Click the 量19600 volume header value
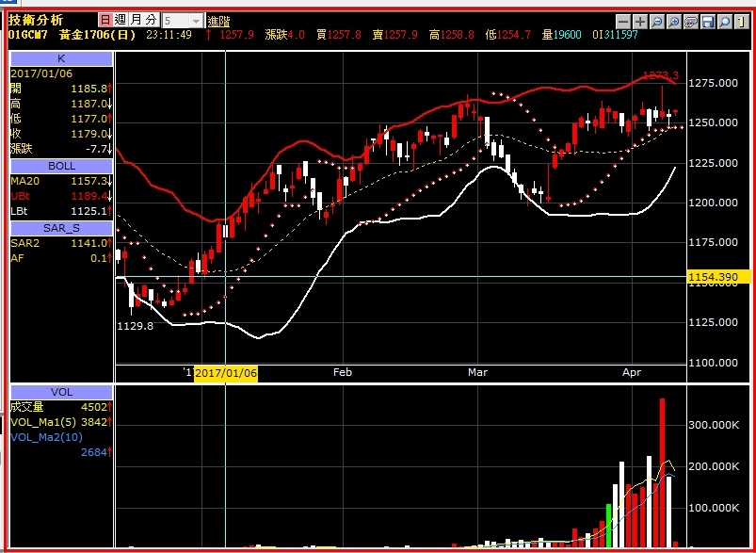This screenshot has height=553, width=756. tap(562, 35)
